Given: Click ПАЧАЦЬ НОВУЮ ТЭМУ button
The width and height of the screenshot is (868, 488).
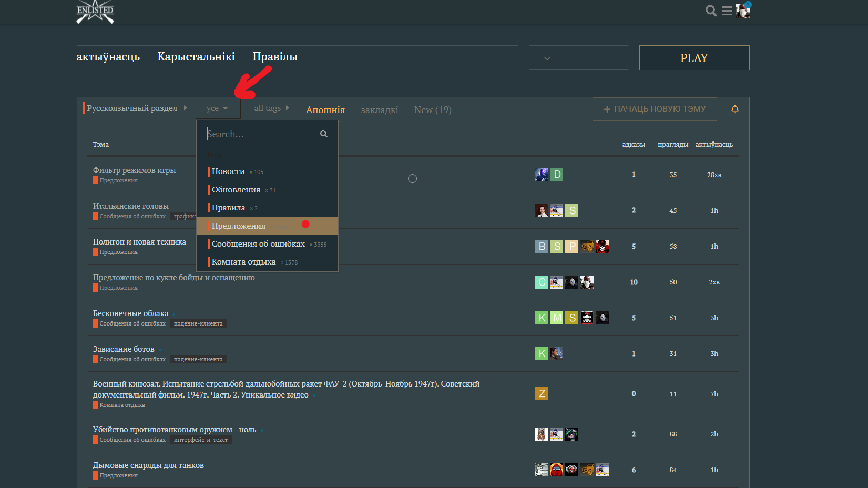Looking at the screenshot, I should tap(655, 109).
